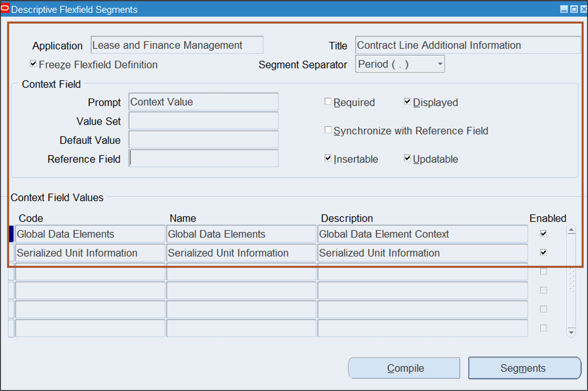Disable Enabled for Global Data Elements row
This screenshot has width=588, height=391.
coord(543,234)
